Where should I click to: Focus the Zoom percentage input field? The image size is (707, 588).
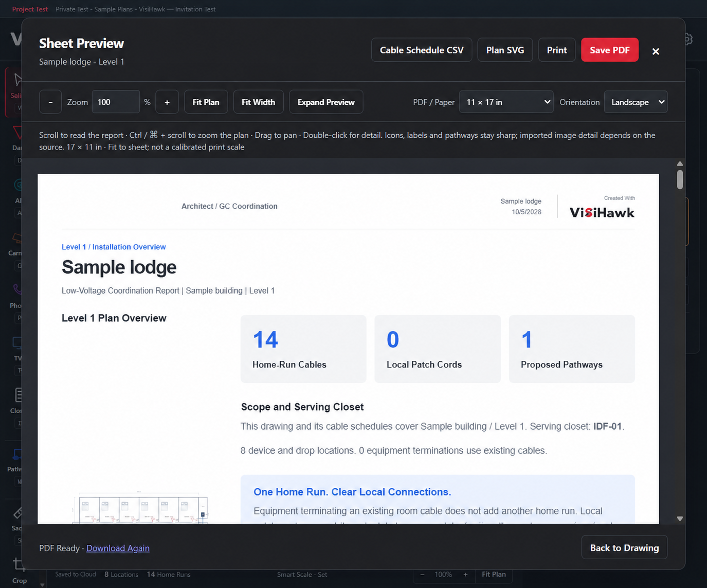pyautogui.click(x=116, y=102)
